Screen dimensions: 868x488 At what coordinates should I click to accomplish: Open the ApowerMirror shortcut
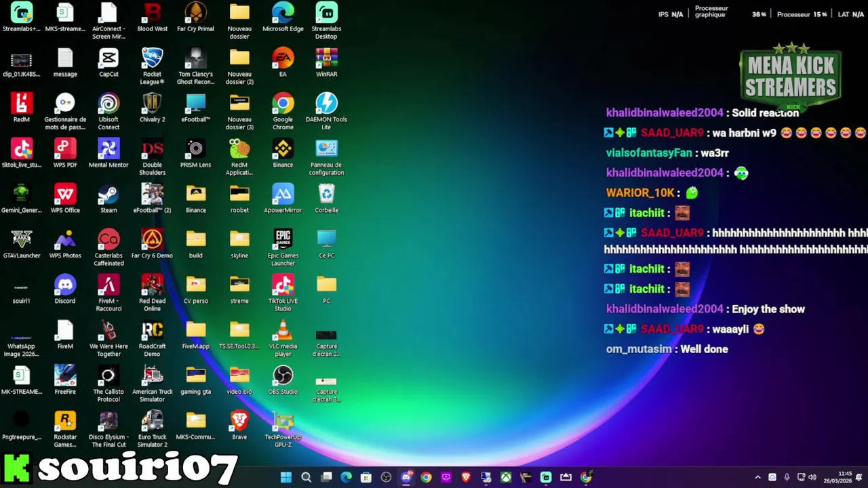[283, 199]
